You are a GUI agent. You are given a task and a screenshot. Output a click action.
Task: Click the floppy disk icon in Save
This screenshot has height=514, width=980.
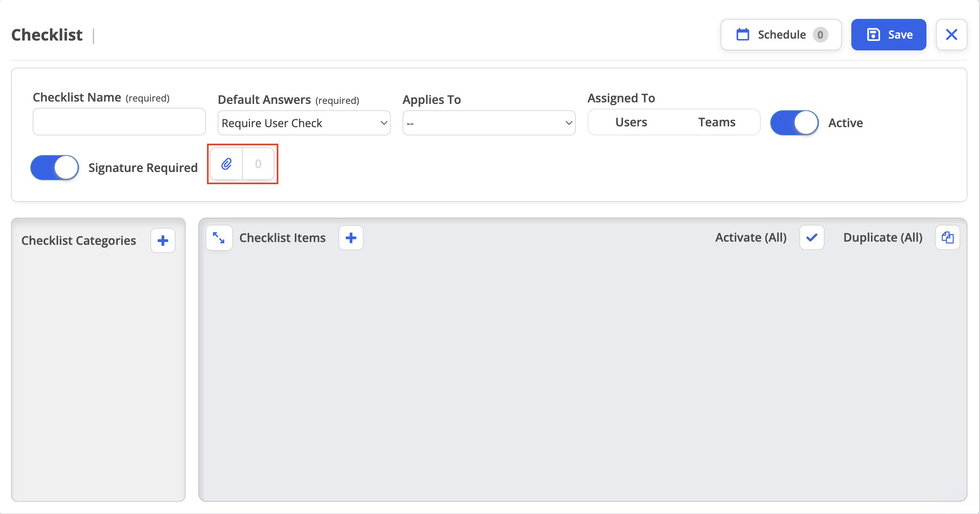(x=873, y=35)
